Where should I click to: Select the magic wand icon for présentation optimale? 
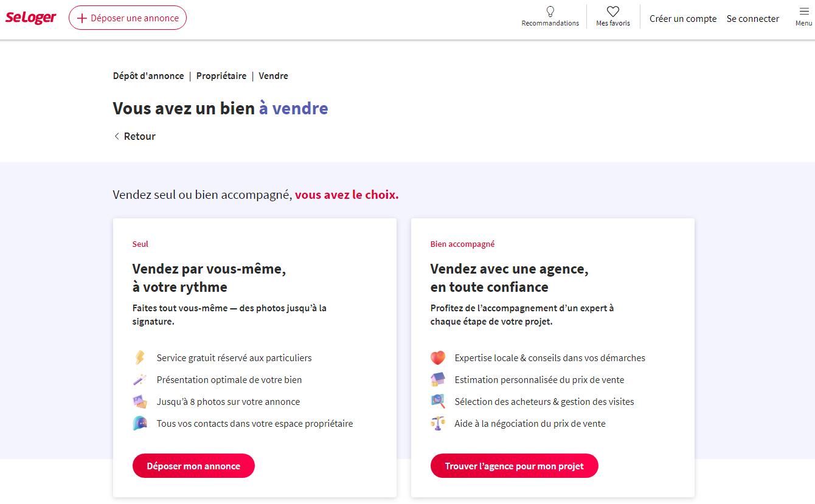click(140, 379)
